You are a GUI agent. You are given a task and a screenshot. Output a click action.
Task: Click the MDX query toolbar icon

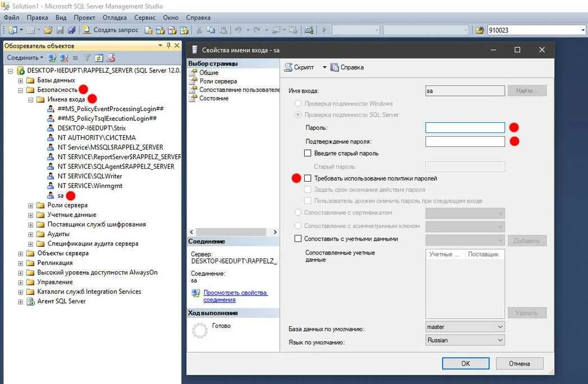(x=160, y=30)
